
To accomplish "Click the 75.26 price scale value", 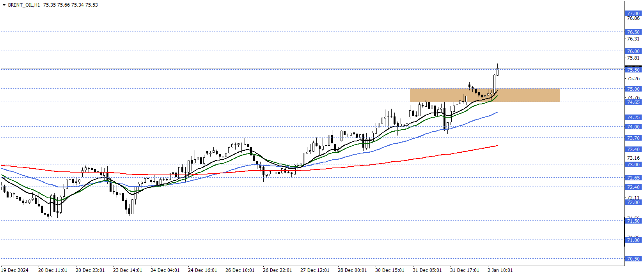I will click(633, 79).
